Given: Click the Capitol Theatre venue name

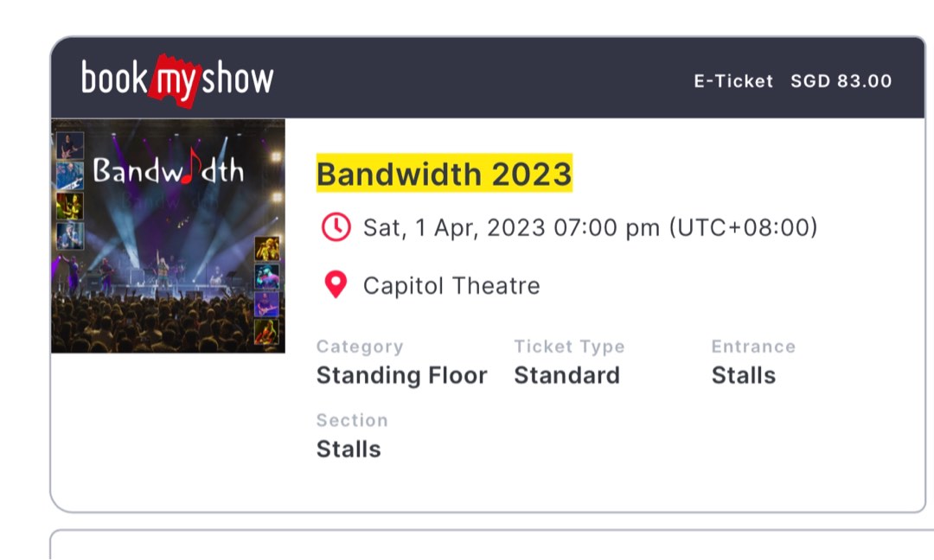Looking at the screenshot, I should (453, 285).
